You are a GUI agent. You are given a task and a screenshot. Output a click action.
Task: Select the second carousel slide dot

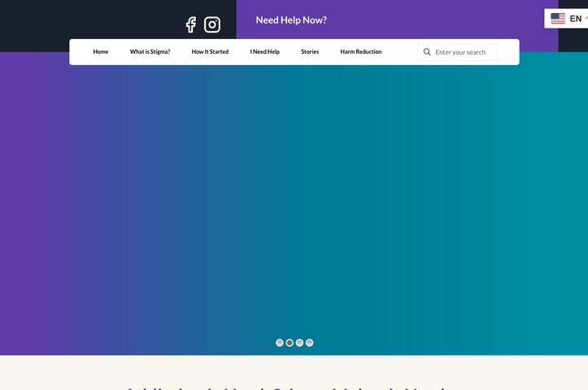290,343
